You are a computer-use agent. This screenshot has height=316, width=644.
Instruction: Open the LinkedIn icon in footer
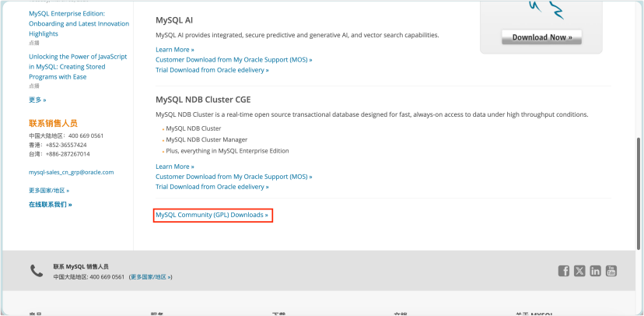596,271
